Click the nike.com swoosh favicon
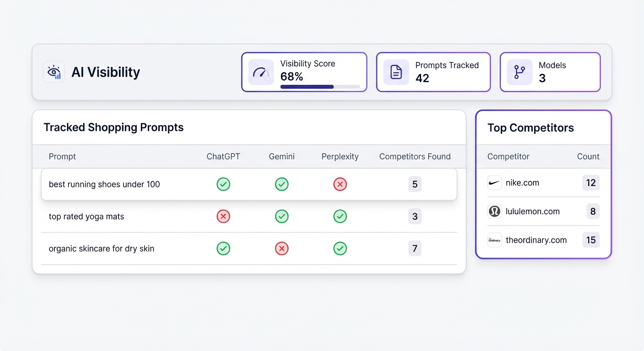The image size is (644, 351). (x=494, y=182)
